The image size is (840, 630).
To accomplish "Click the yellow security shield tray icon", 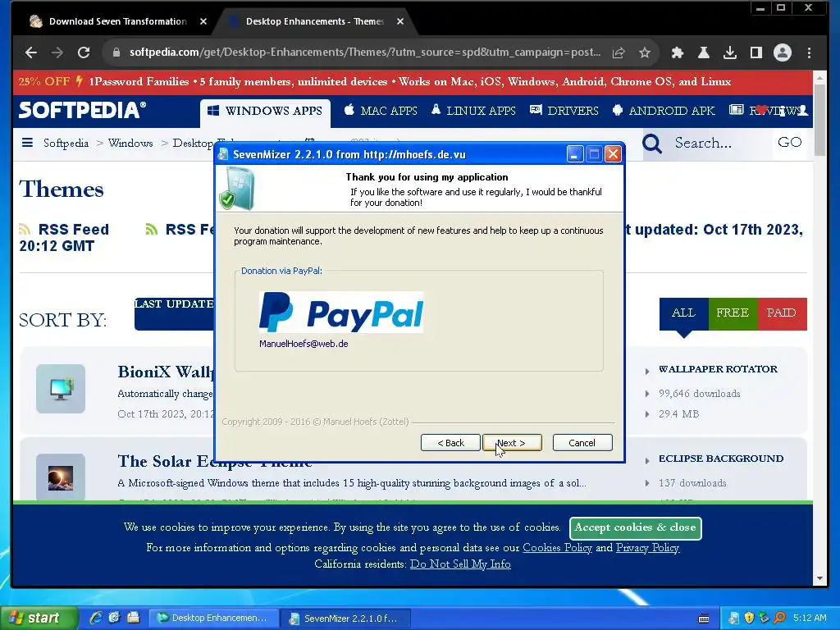I will click(749, 619).
